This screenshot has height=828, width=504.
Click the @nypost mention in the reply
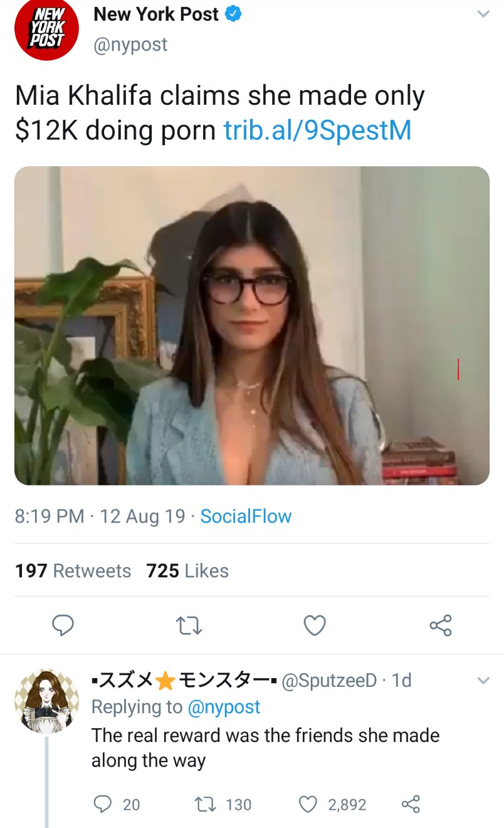224,707
